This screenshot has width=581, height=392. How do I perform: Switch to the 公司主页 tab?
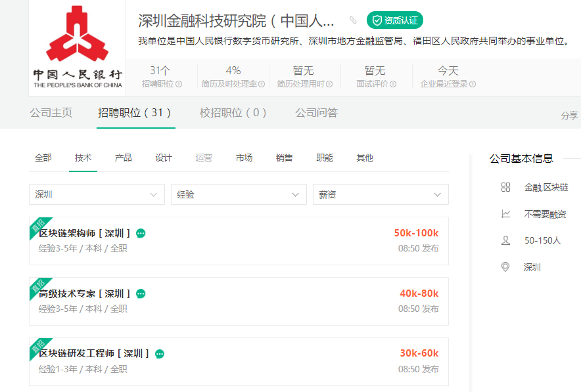click(51, 112)
